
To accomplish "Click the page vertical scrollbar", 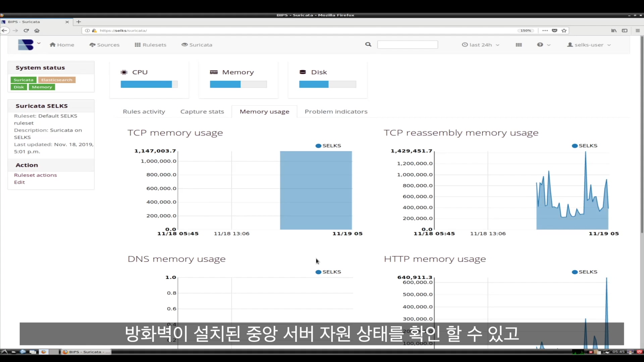I will point(642,134).
